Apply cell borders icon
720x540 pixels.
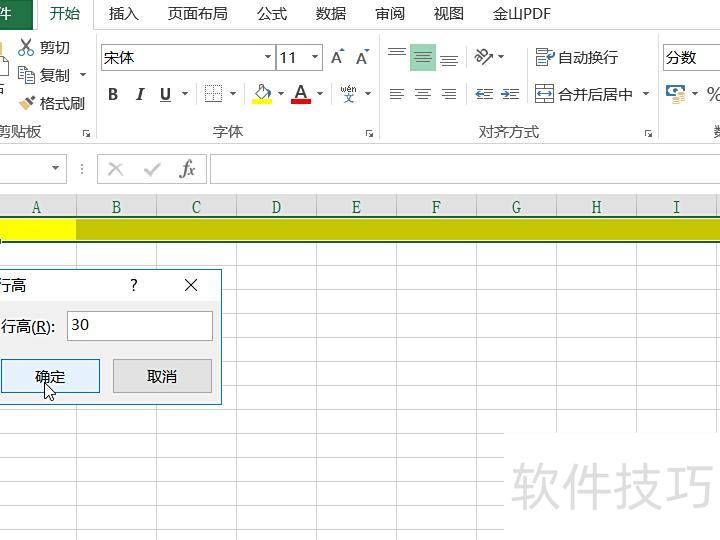click(213, 94)
